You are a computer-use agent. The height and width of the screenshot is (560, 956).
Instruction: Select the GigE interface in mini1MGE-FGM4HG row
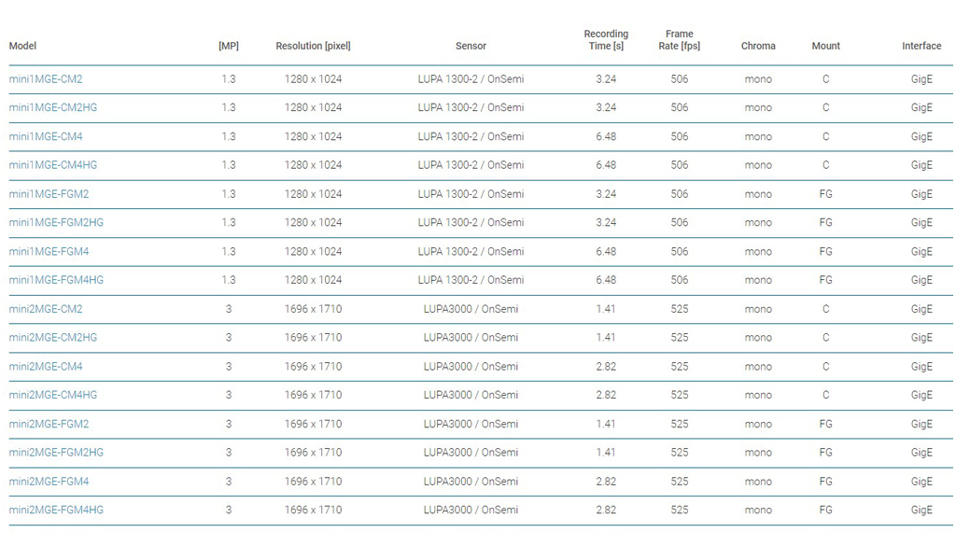921,280
